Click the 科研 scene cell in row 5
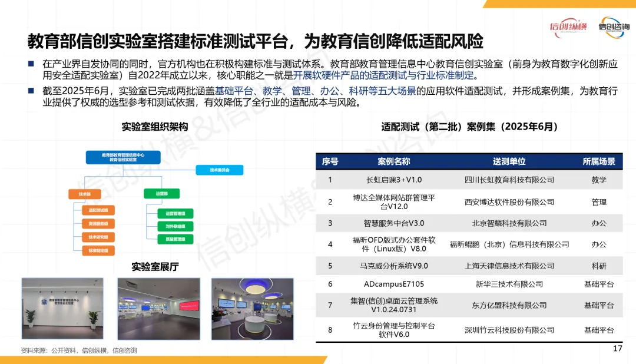 599,266
